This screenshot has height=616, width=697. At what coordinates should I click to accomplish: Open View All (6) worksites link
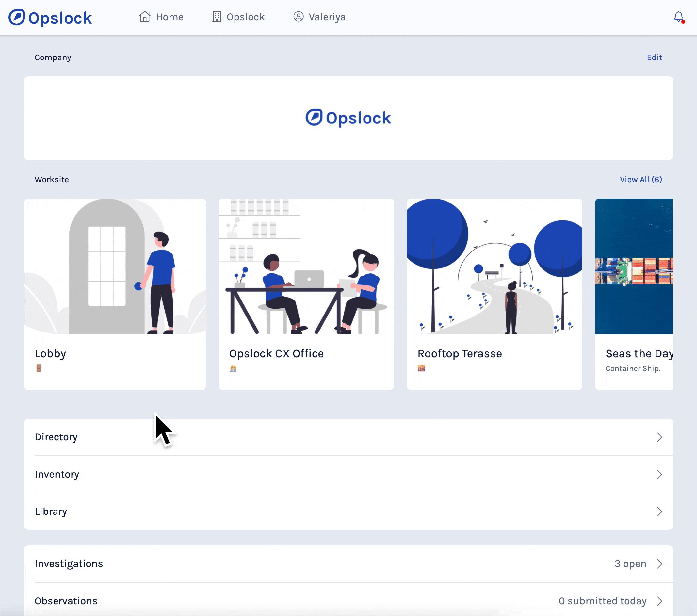640,179
